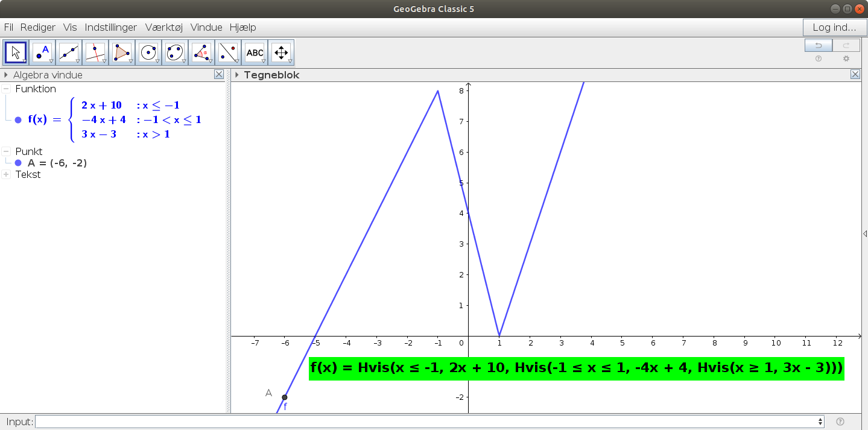This screenshot has height=430, width=868.
Task: Expand the Tegneblok style bar triangle
Action: pyautogui.click(x=237, y=75)
